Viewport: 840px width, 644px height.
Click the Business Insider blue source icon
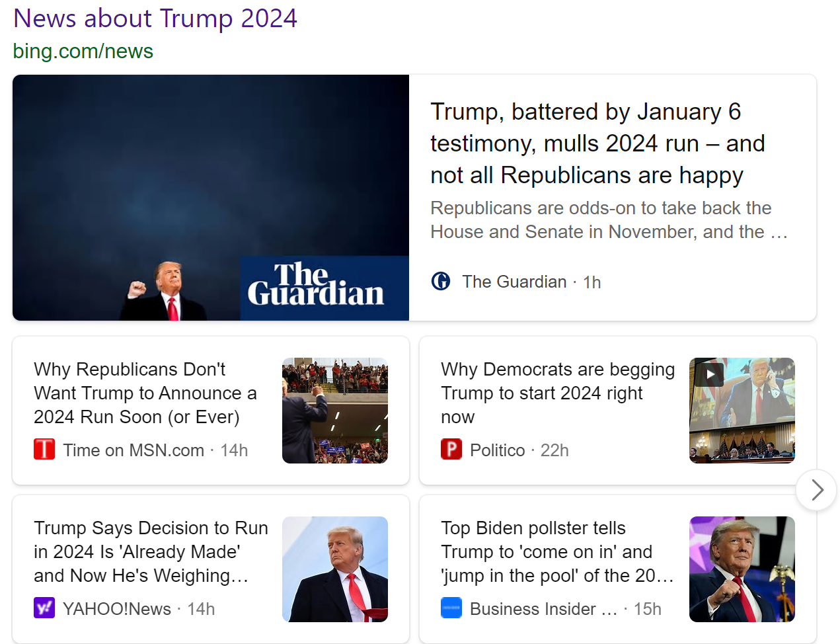[x=451, y=608]
